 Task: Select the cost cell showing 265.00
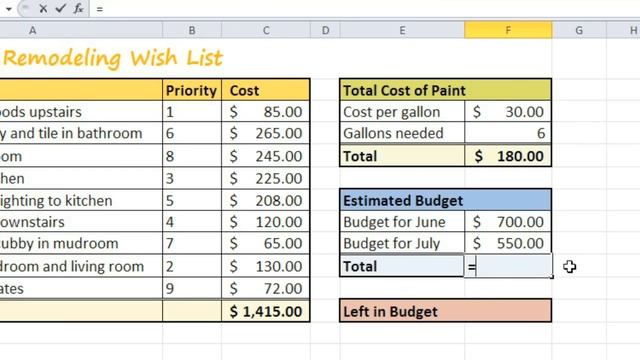pyautogui.click(x=266, y=133)
